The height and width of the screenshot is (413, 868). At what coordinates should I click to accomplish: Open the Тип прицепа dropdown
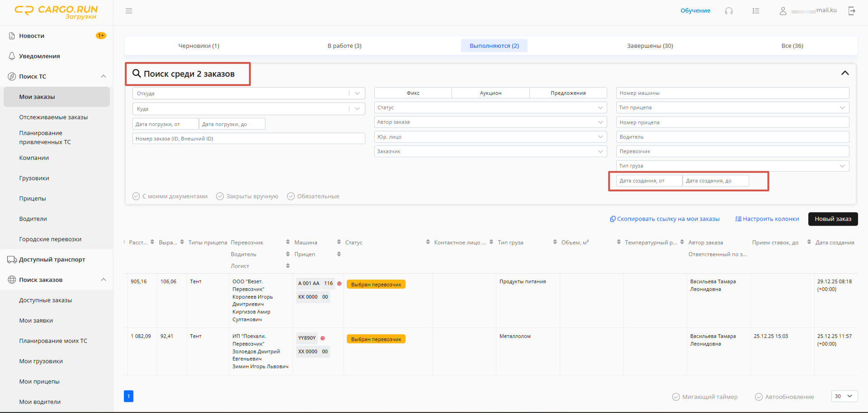[732, 108]
